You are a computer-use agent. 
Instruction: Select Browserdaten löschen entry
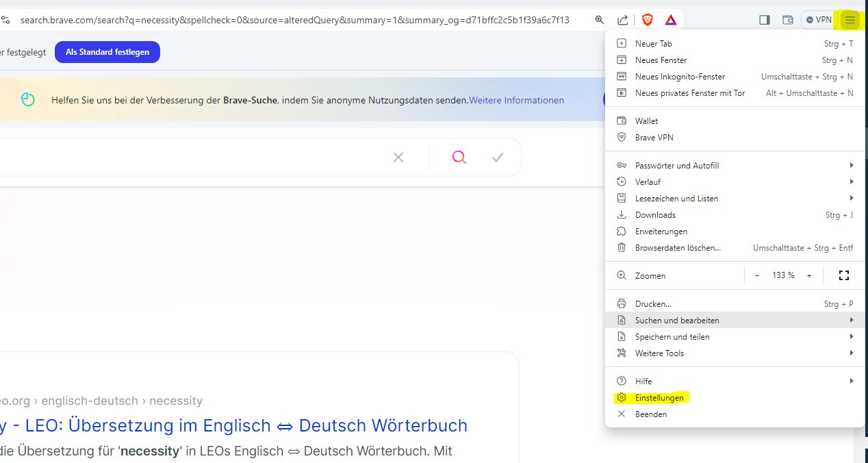point(735,248)
